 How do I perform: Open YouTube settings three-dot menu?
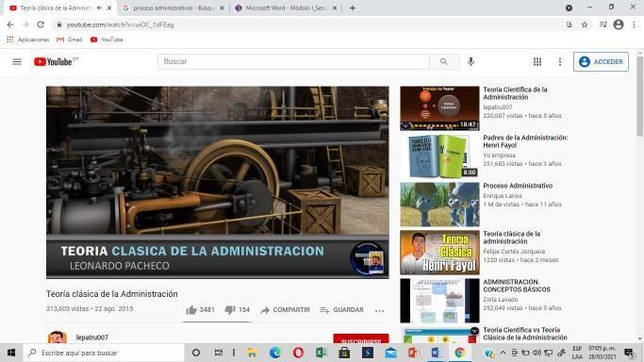coord(560,61)
